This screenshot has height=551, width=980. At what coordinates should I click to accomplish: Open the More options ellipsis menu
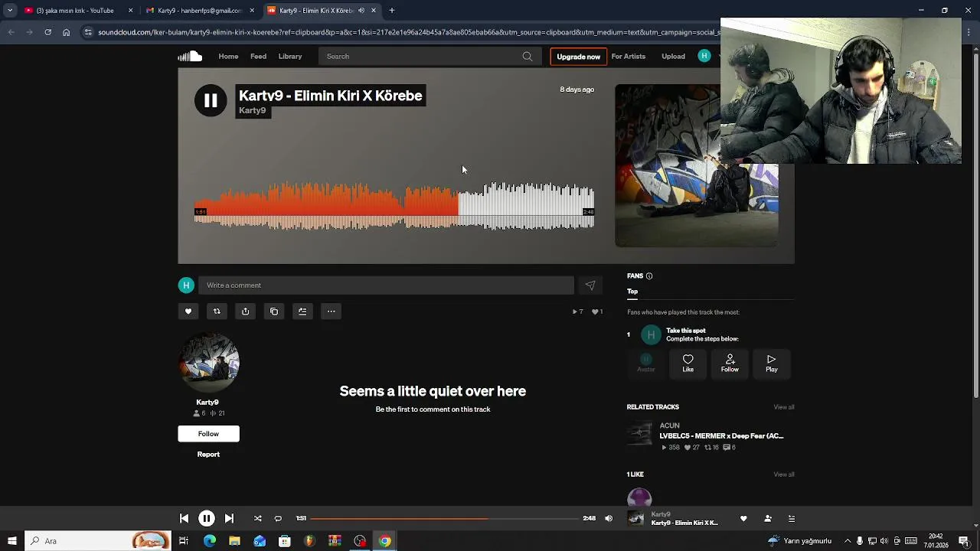coord(331,311)
